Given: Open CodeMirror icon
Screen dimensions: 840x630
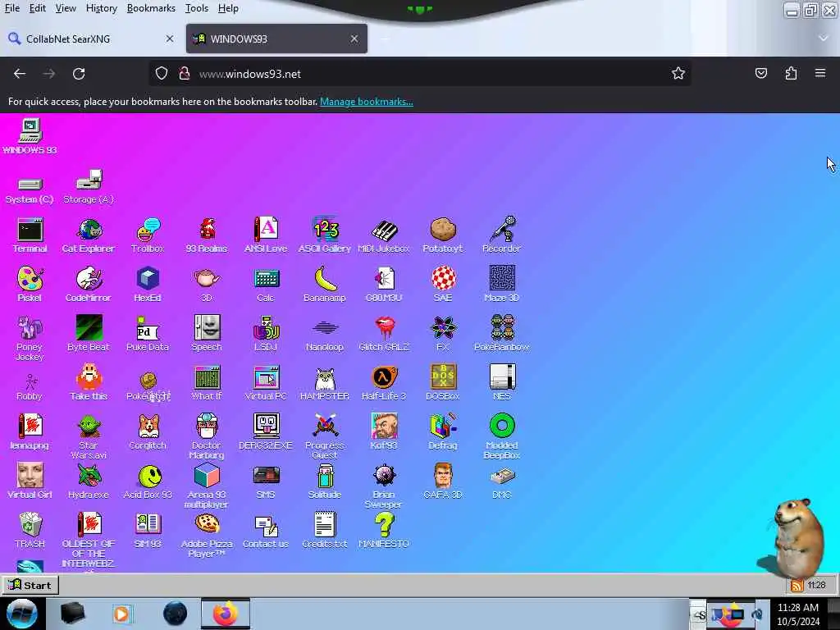Looking at the screenshot, I should pos(89,285).
